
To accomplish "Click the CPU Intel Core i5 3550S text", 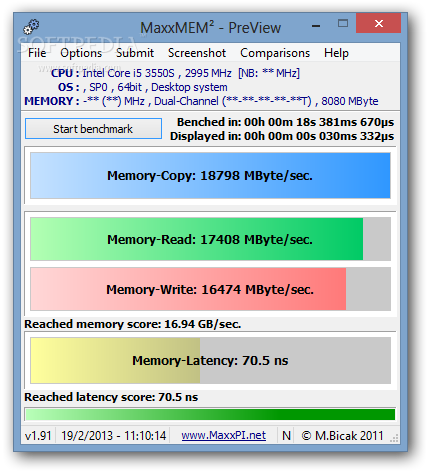I will click(175, 73).
